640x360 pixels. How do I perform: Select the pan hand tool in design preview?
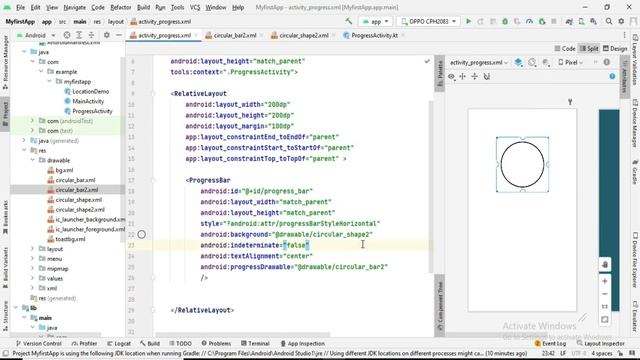tap(605, 264)
